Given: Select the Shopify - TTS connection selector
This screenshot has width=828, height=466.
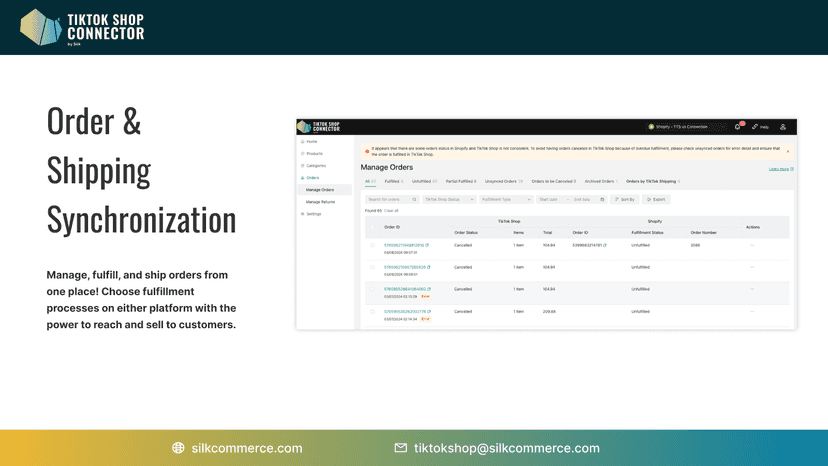Looking at the screenshot, I should pyautogui.click(x=685, y=127).
